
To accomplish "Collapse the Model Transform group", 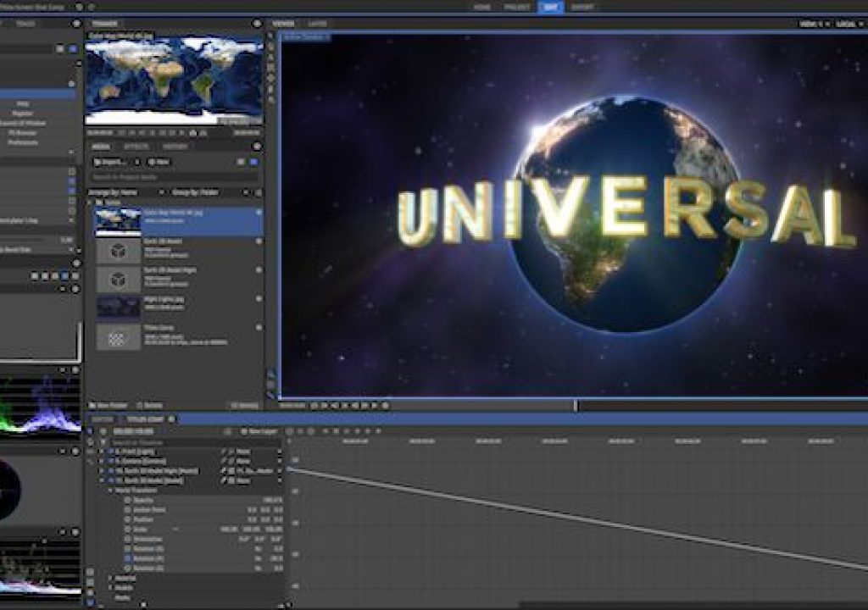I will point(110,491).
